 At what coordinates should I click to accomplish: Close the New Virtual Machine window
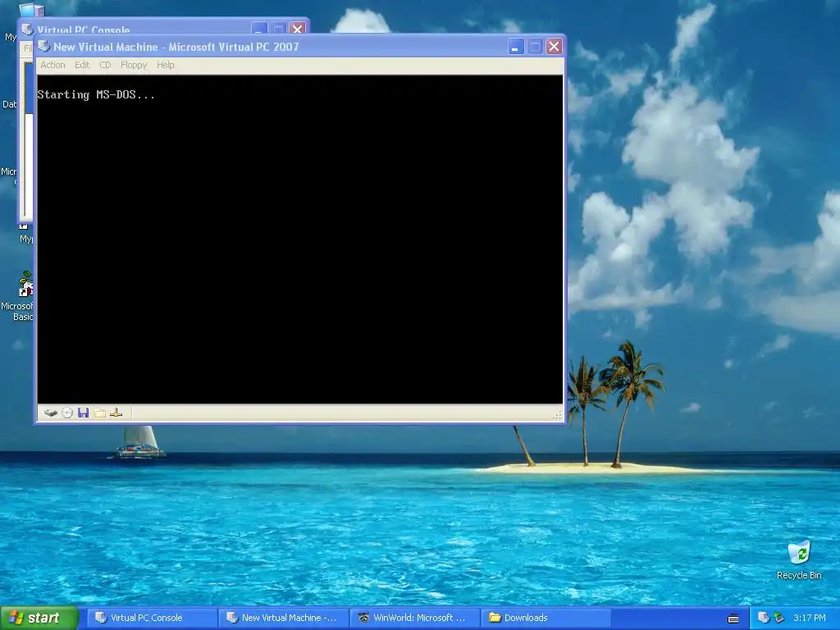click(x=555, y=47)
